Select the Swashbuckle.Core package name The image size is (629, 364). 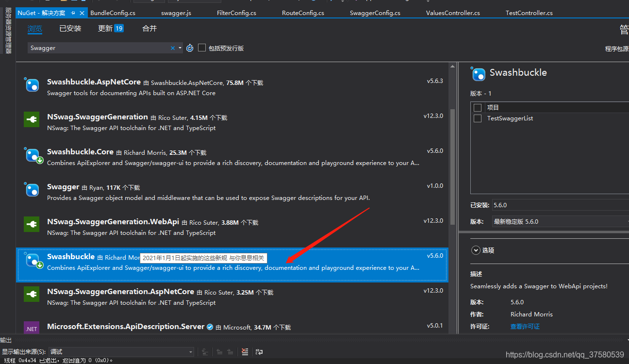coord(80,152)
